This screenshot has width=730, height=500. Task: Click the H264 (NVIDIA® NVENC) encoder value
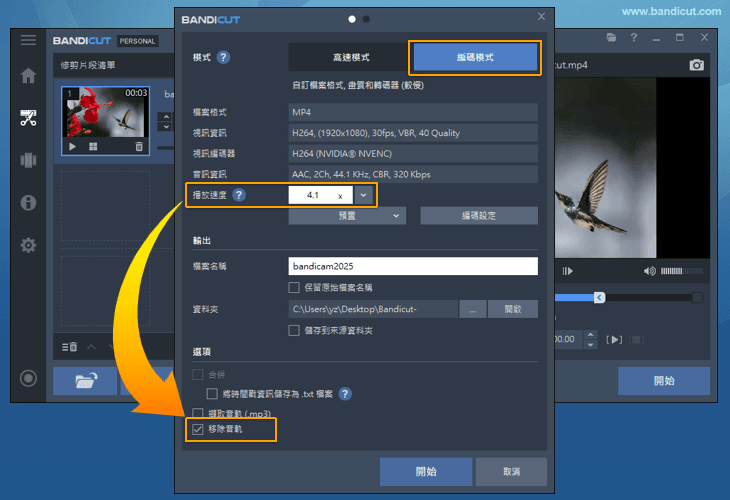click(x=413, y=154)
